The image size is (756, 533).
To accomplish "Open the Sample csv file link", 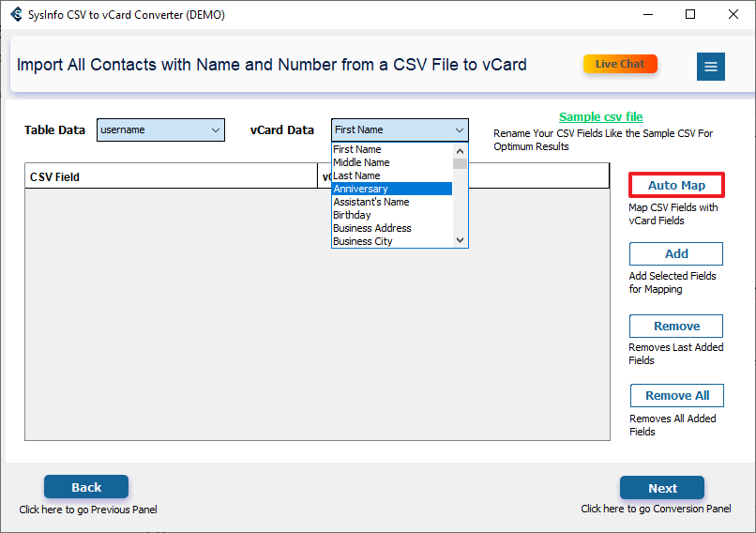I will click(600, 116).
